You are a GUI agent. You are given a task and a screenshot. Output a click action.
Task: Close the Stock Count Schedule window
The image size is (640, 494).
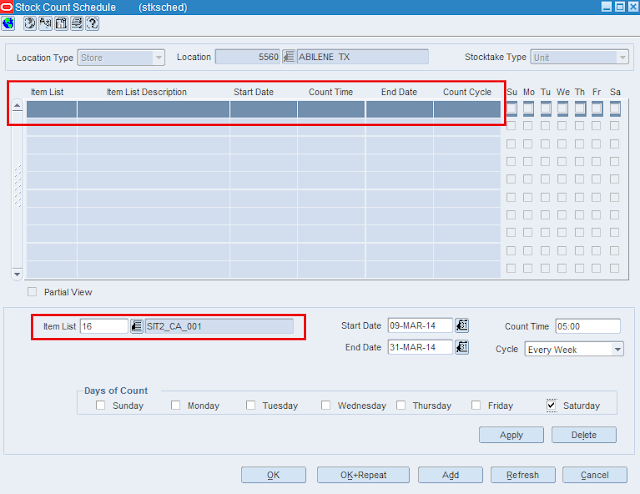tap(633, 7)
